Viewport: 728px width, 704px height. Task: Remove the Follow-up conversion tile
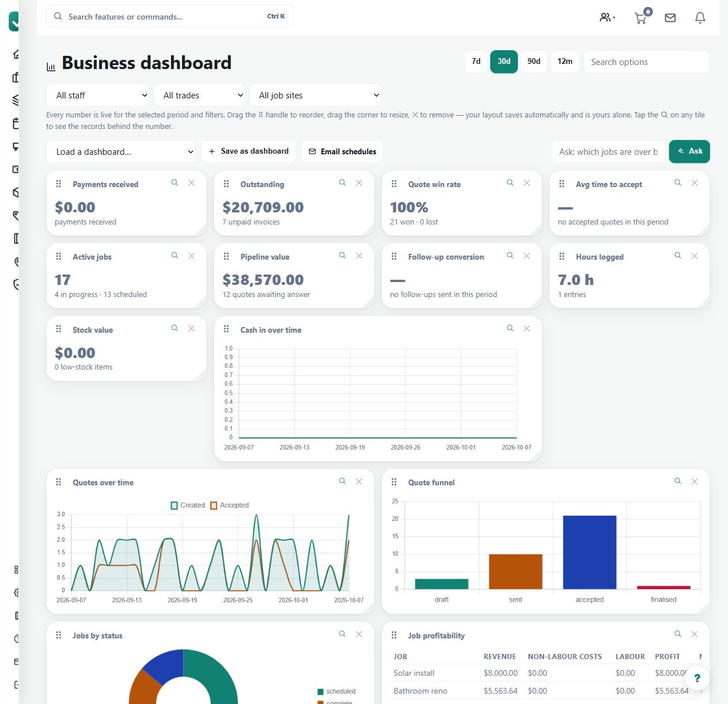pyautogui.click(x=526, y=255)
